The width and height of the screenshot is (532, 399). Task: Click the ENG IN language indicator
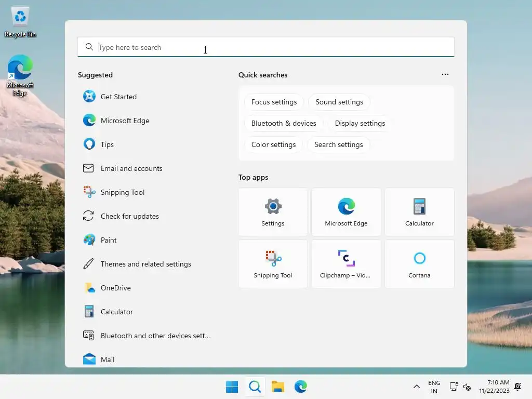point(434,387)
